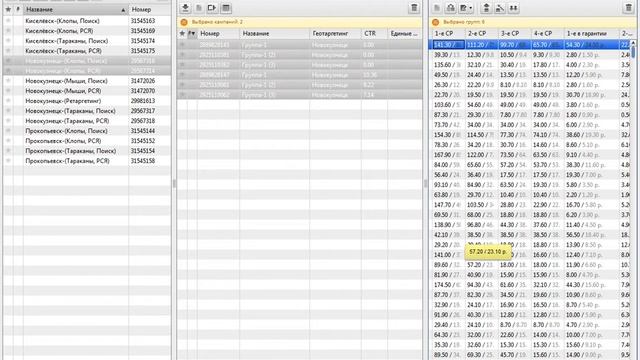Star the Киселёвск-(Тараканы, РСЯ) campaign
This screenshot has height=360, width=640.
tap(8, 51)
